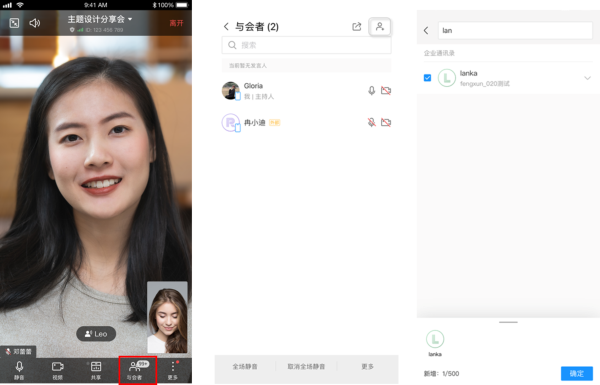The height and width of the screenshot is (385, 600).
Task: Click the small self-view video thumbnail
Action: point(167,317)
